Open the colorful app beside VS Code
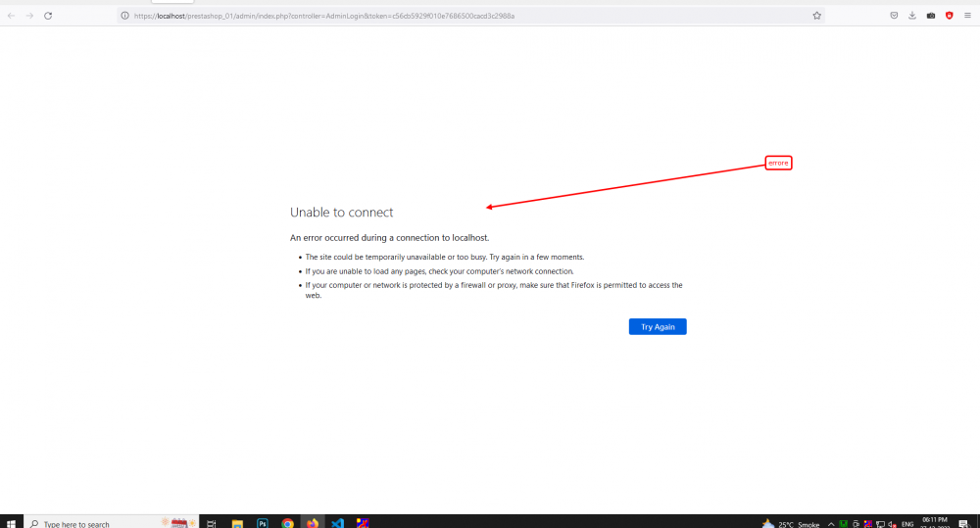 pyautogui.click(x=363, y=523)
